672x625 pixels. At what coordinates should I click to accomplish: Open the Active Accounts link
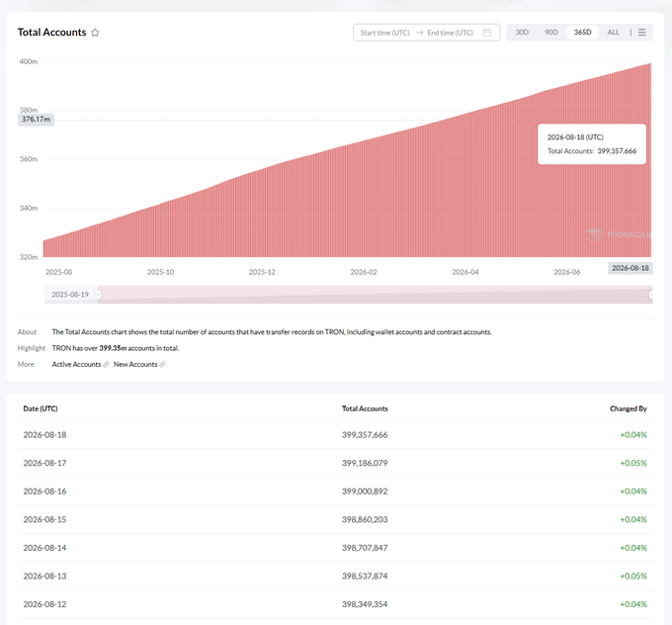[76, 364]
